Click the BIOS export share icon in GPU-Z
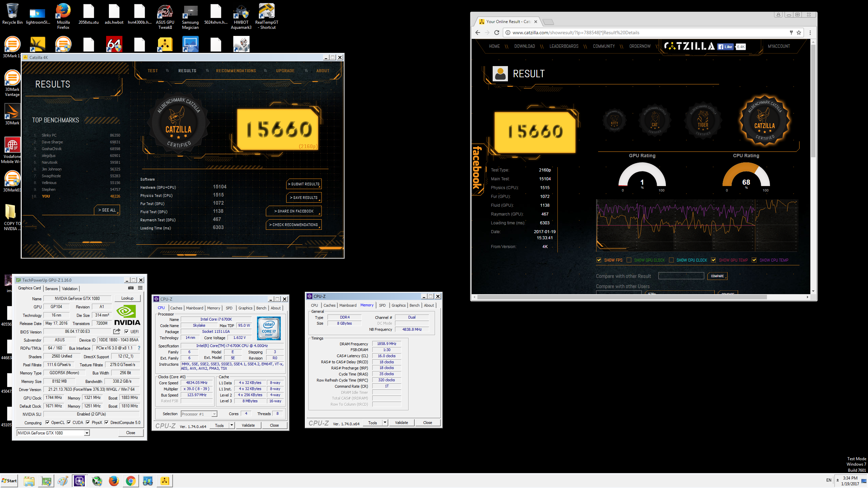This screenshot has height=488, width=868. click(x=117, y=331)
